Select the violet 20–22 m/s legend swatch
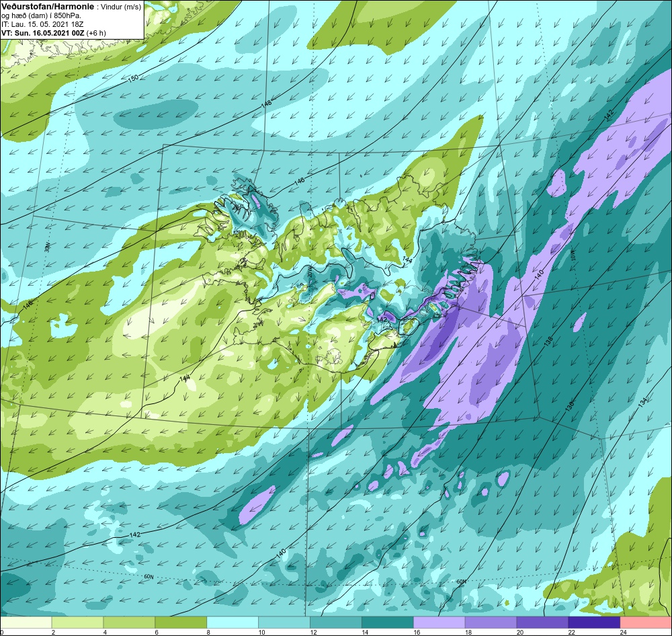This screenshot has height=636, width=672. coord(542,623)
